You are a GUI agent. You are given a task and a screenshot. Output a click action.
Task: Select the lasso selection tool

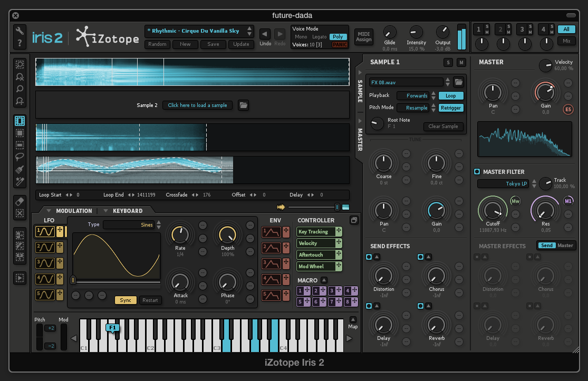[20, 157]
